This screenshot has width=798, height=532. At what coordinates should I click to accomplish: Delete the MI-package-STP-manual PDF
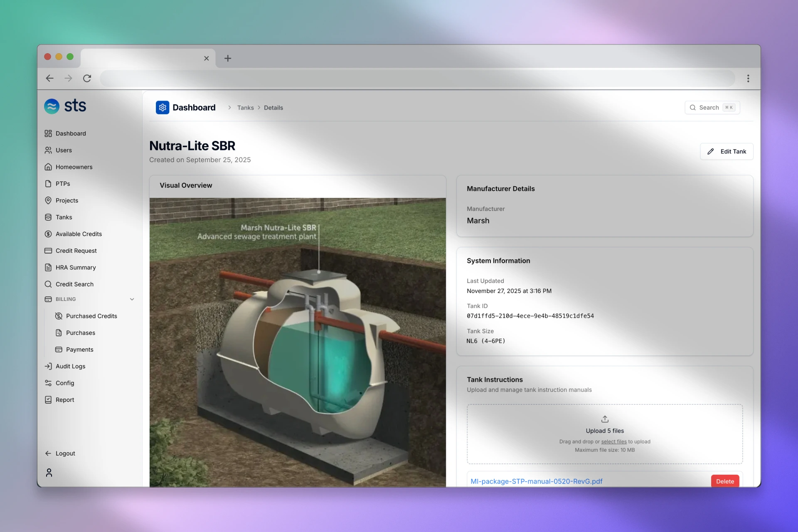725,481
